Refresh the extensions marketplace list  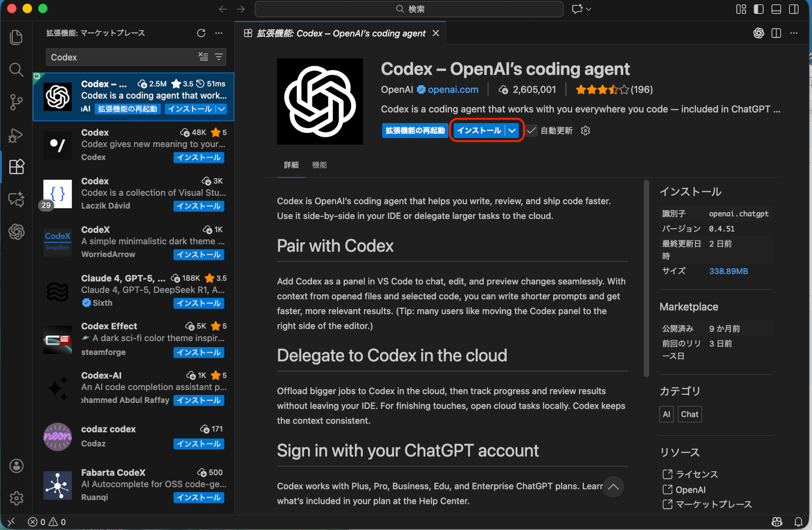tap(201, 33)
